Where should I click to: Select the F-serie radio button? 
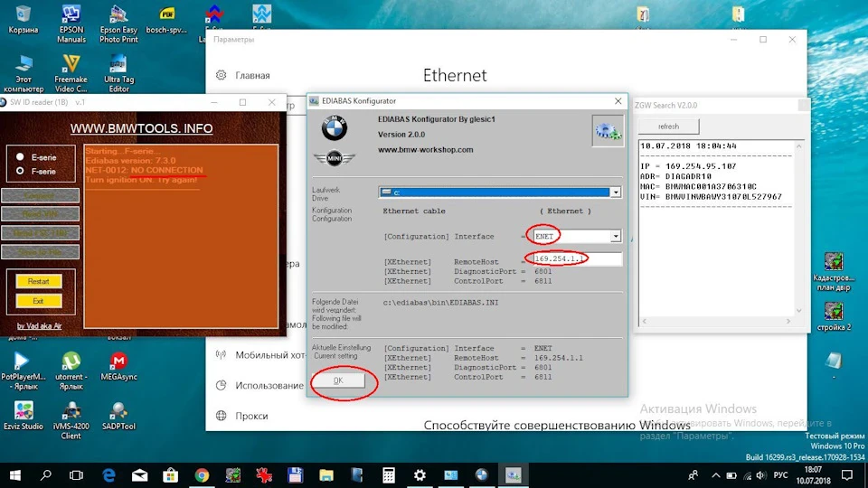coord(20,171)
